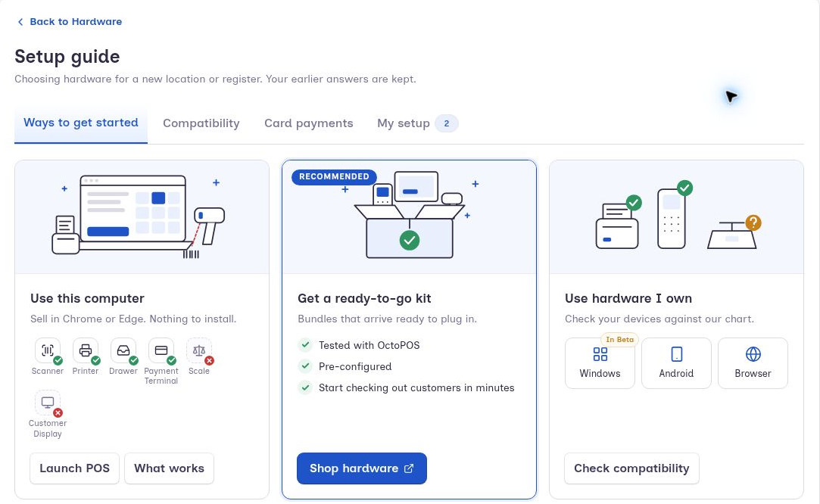Click the Drawer capability icon
This screenshot has height=504, width=820.
point(123,350)
